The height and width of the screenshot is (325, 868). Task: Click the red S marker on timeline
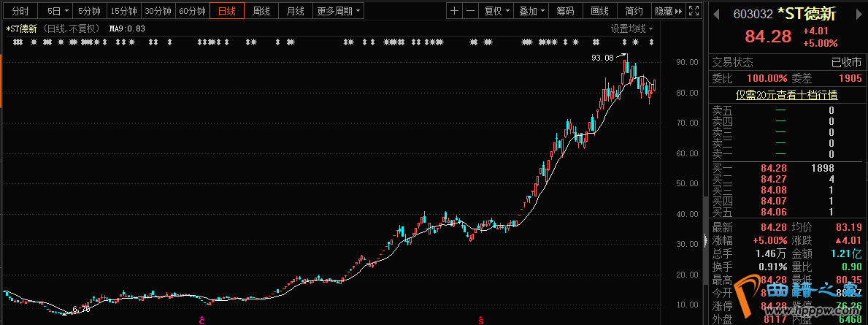480,320
